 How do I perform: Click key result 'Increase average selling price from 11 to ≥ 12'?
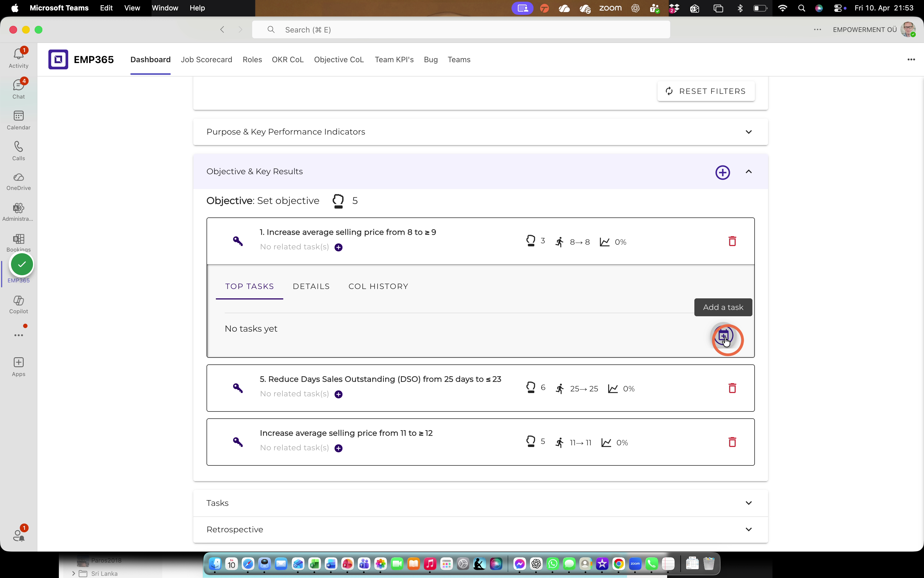(346, 433)
